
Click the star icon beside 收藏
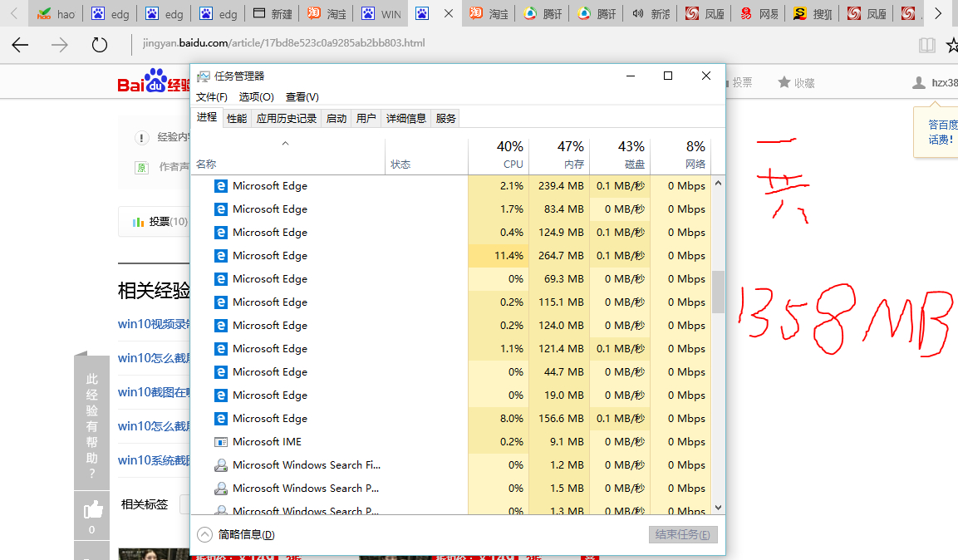coord(784,81)
